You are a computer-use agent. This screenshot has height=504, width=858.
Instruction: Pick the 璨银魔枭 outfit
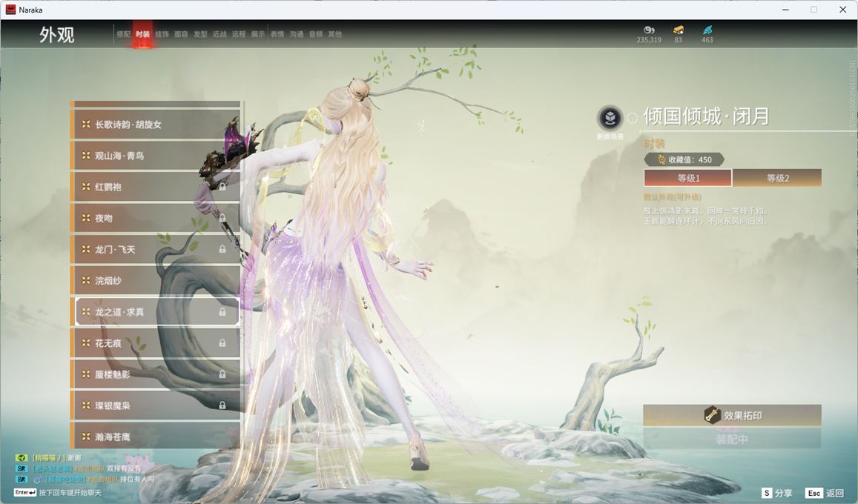click(x=156, y=405)
